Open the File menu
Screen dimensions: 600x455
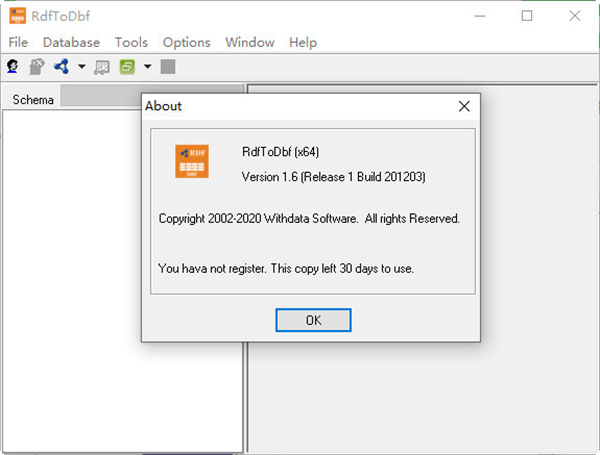click(x=18, y=42)
